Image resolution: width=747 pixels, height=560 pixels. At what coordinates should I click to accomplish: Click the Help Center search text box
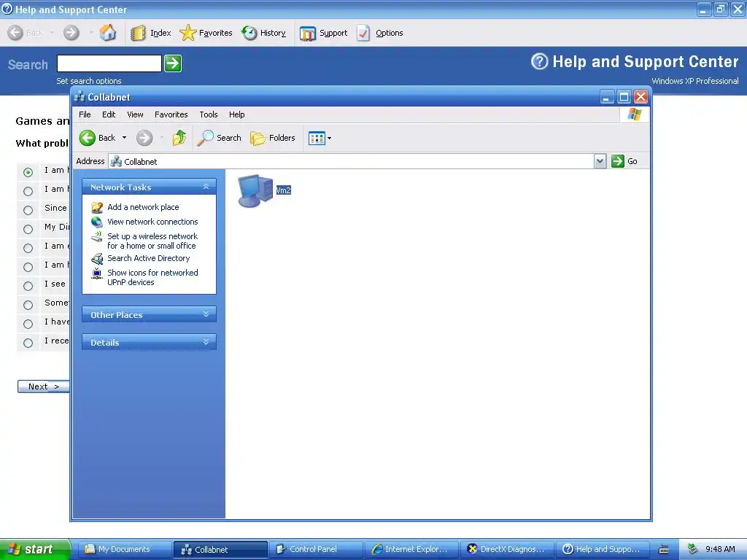click(x=109, y=63)
